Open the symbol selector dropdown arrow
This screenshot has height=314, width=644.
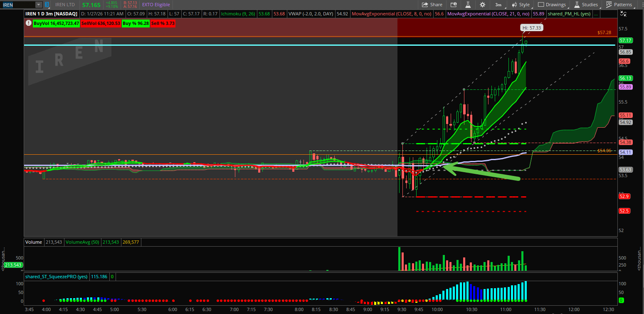39,5
